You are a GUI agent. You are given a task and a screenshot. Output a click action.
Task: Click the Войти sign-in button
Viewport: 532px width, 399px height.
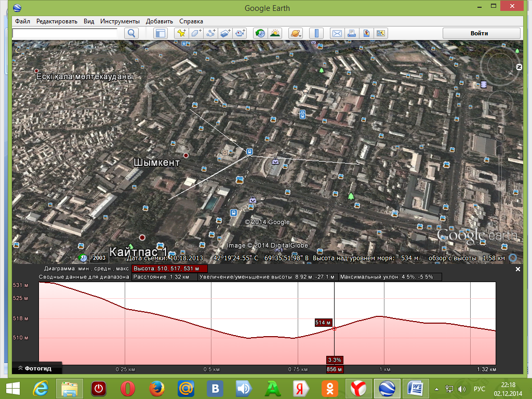pos(481,33)
